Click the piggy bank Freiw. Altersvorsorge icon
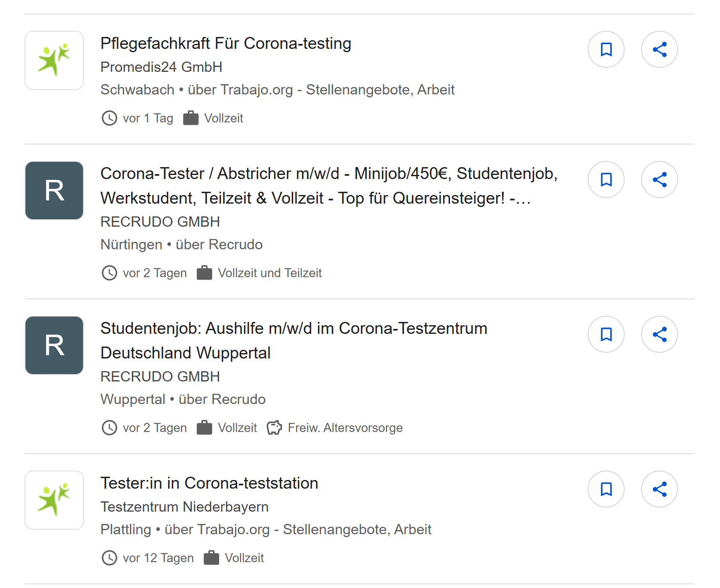 coord(274,427)
